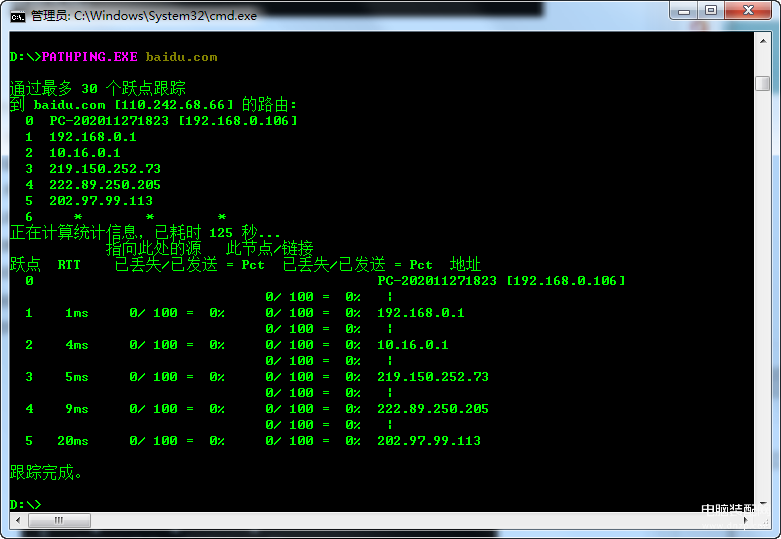The image size is (781, 539).
Task: Click the statistics address 10.16.0.1
Action: 412,345
